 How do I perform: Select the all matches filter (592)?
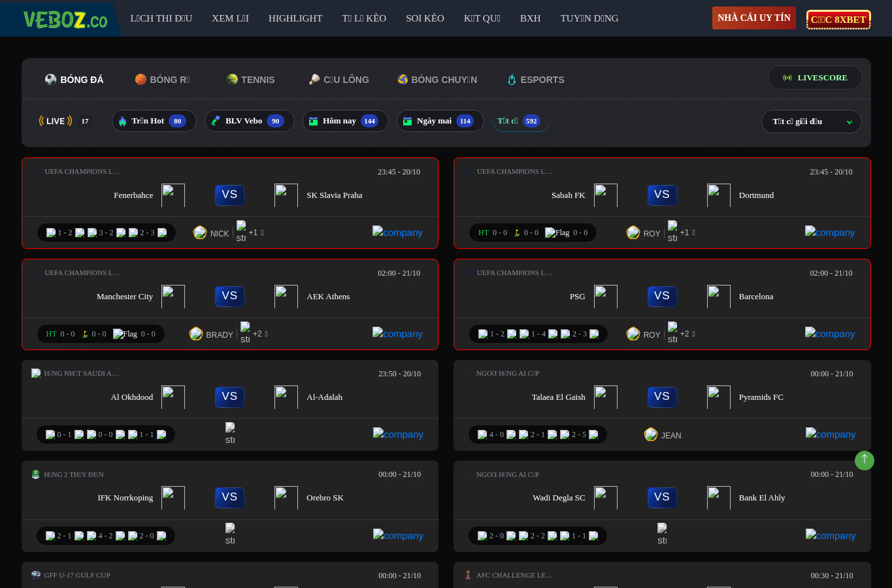pyautogui.click(x=520, y=121)
